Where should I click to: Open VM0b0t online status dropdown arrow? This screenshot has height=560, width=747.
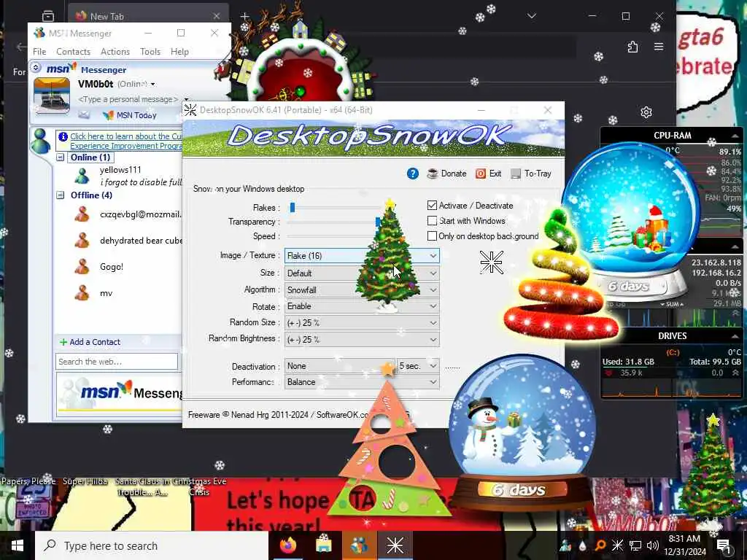[153, 85]
